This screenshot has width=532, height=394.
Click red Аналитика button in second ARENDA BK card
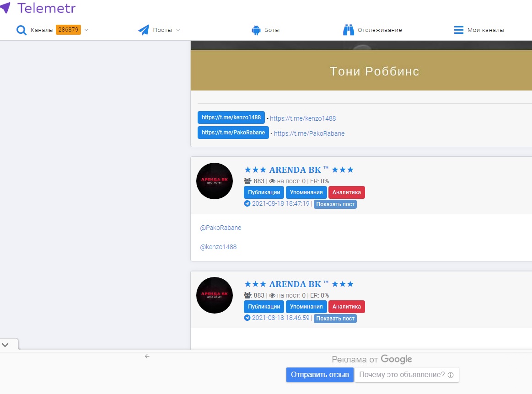[x=346, y=307]
